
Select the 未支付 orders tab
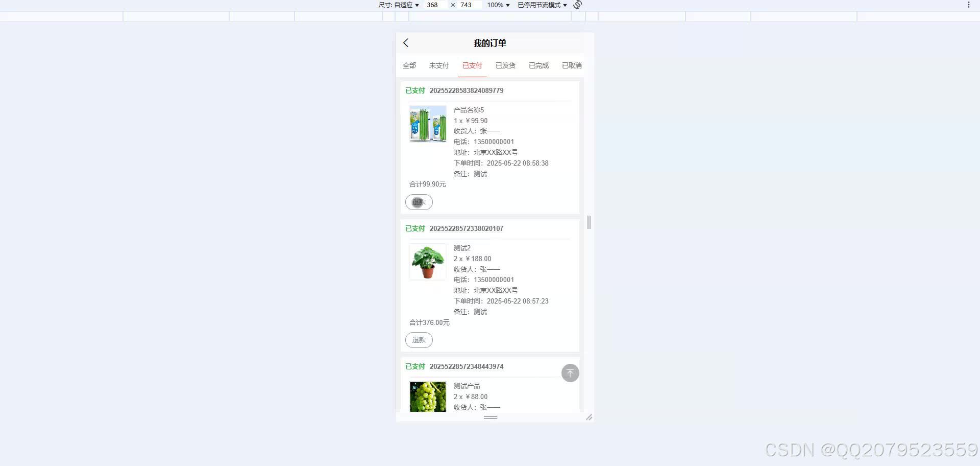pos(439,65)
